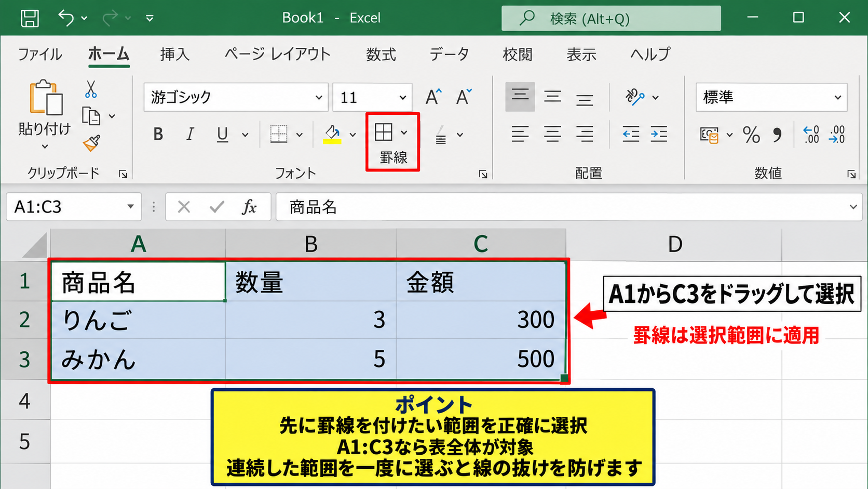Increase font size with larger A icon
Image resolution: width=868 pixels, height=489 pixels.
[433, 97]
